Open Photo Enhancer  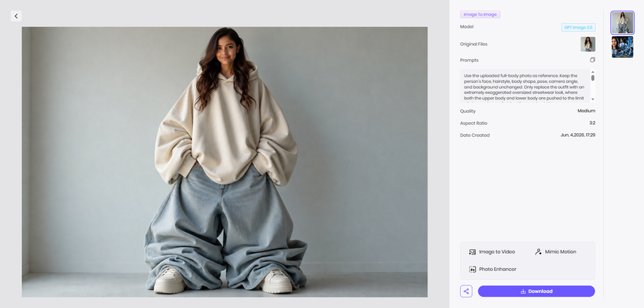tap(492, 269)
